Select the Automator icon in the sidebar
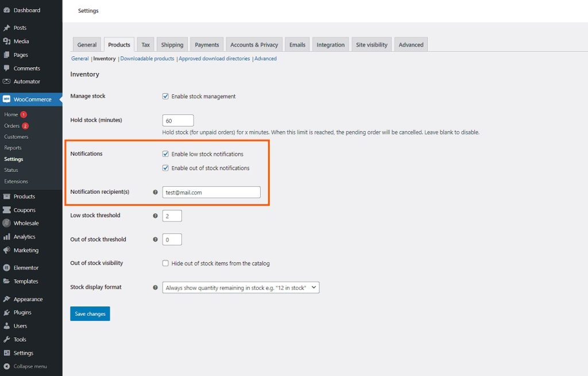588x376 pixels. (x=7, y=82)
